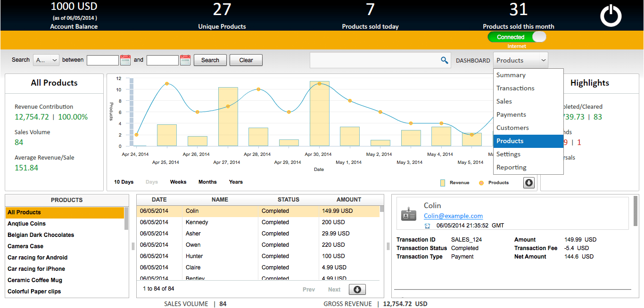Download the chart using arrow icon
This screenshot has height=308, width=644.
[529, 183]
